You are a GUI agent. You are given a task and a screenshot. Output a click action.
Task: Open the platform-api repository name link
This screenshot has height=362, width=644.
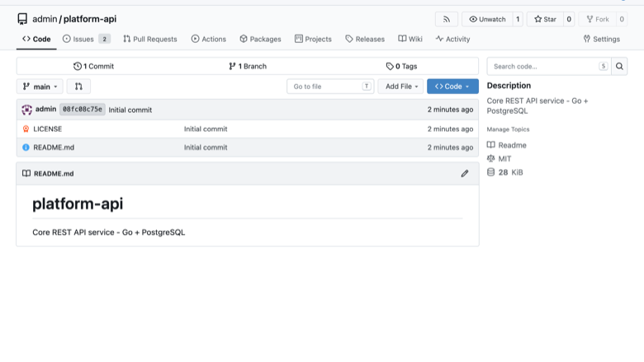(x=90, y=19)
